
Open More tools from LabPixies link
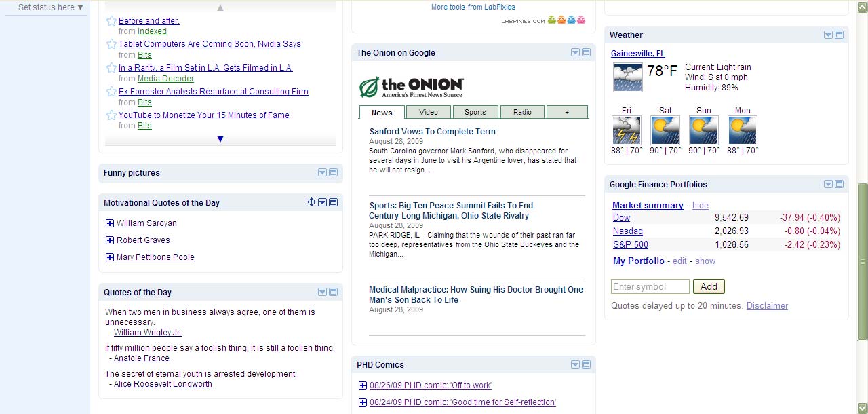473,7
